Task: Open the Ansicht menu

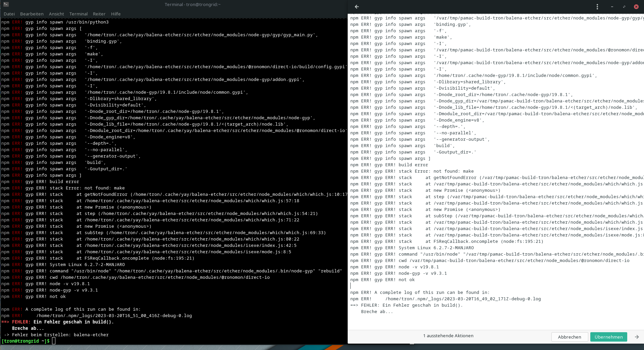Action: (x=56, y=14)
